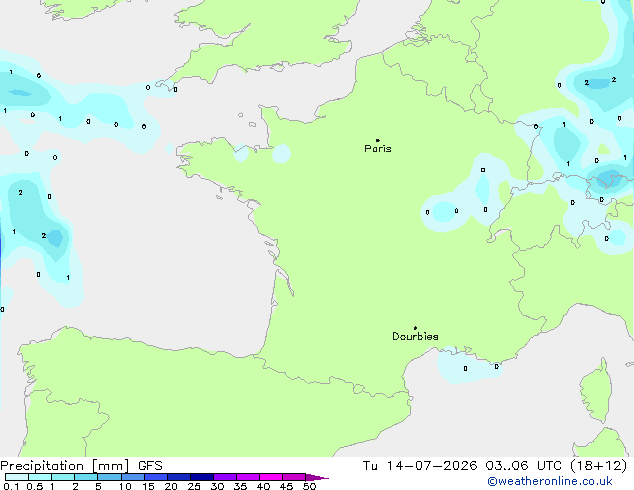Select the 20 mm legend color swatch
This screenshot has width=634, height=490.
tap(179, 477)
